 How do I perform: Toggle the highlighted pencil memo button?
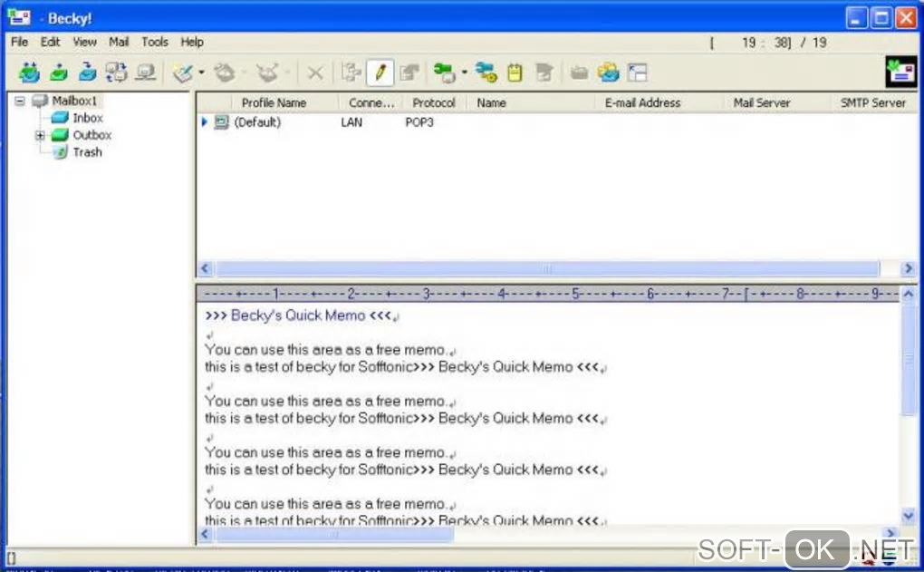pyautogui.click(x=380, y=73)
